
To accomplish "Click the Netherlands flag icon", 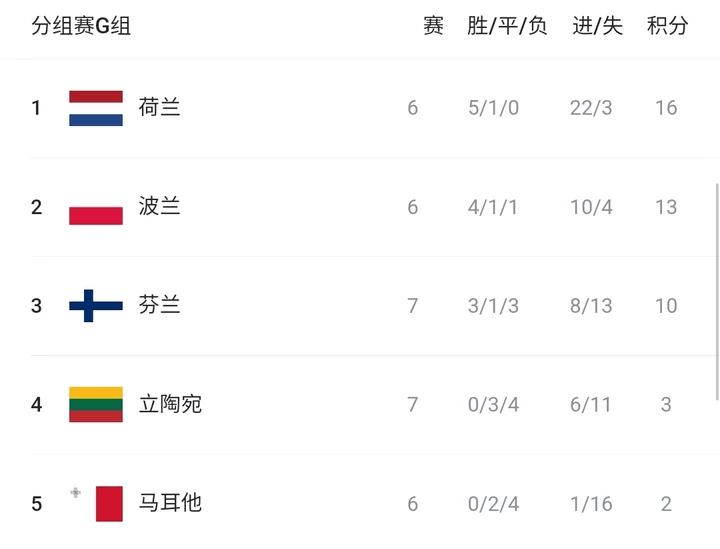I will point(96,108).
